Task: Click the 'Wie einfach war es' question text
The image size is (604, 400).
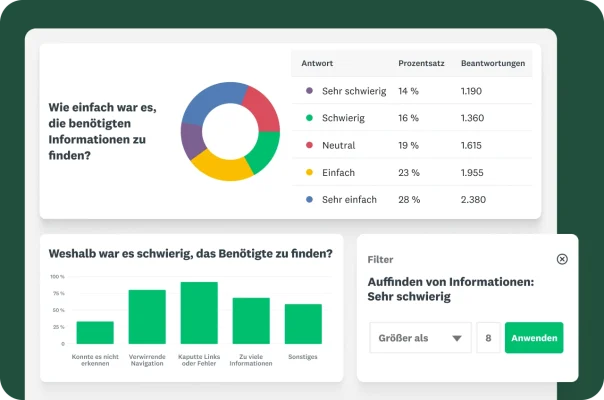Action: 102,131
